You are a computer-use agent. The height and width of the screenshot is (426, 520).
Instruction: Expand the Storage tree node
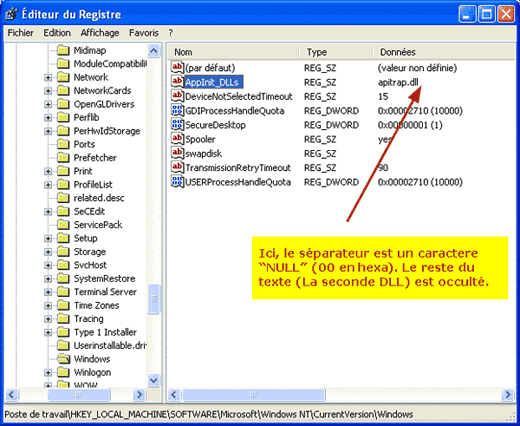(x=48, y=252)
